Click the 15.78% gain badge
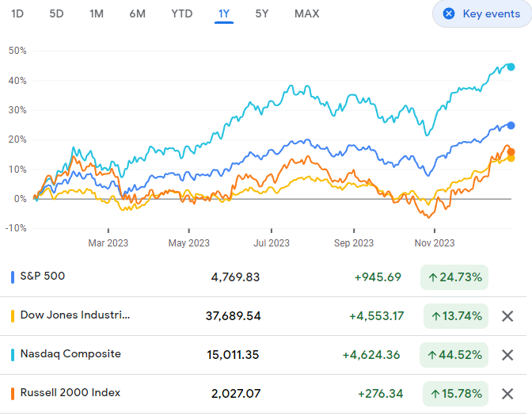Screen dimensions: 532x416 [455, 394]
